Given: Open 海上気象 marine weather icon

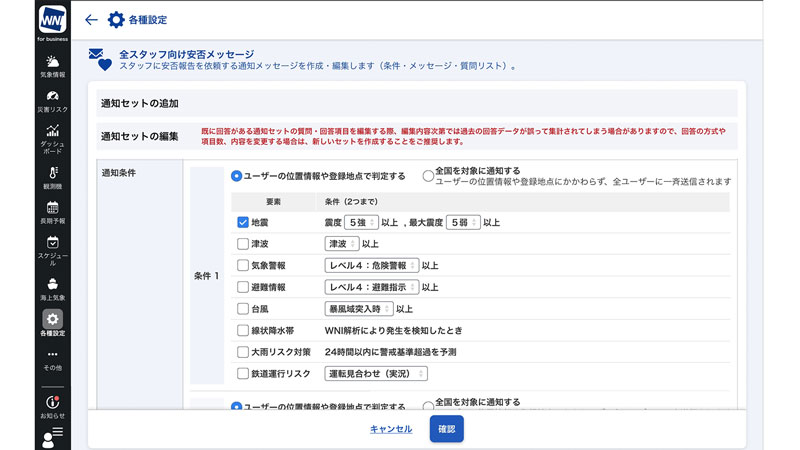Looking at the screenshot, I should click(x=52, y=288).
